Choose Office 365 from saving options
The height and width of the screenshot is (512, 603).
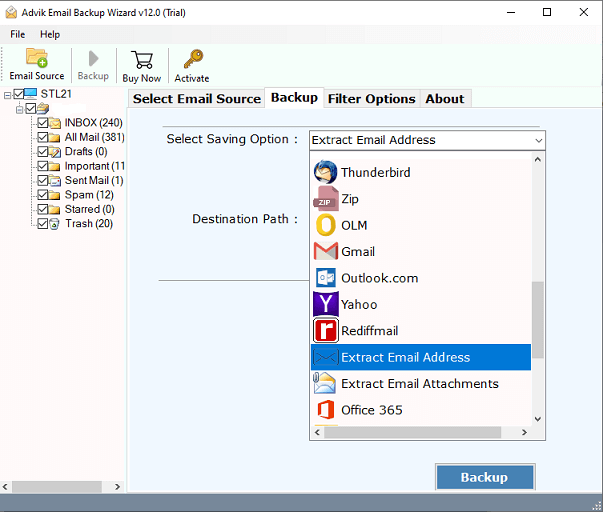(421, 410)
